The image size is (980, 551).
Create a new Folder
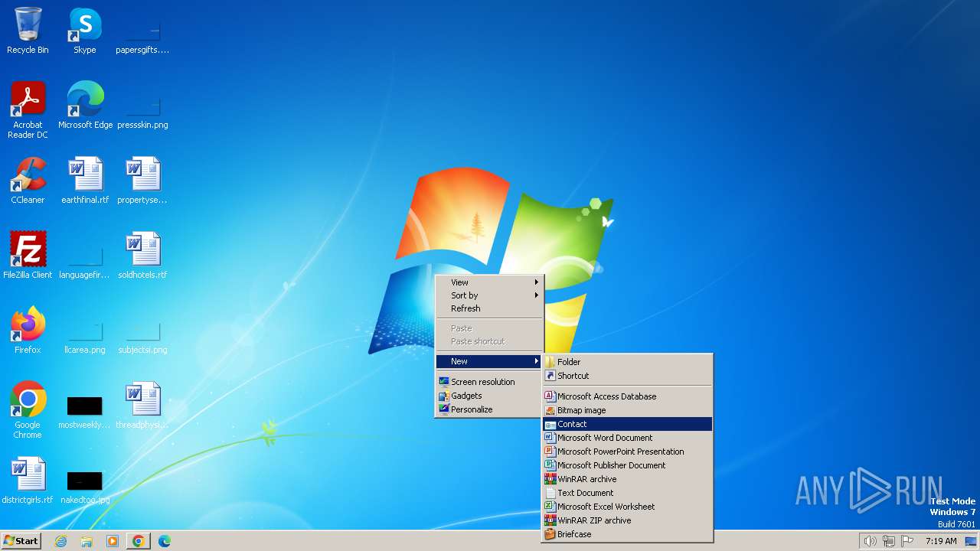[628, 362]
